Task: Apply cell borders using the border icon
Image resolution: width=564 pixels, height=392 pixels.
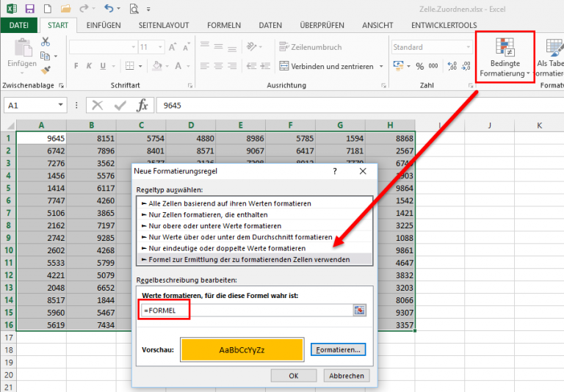Action: coord(129,66)
